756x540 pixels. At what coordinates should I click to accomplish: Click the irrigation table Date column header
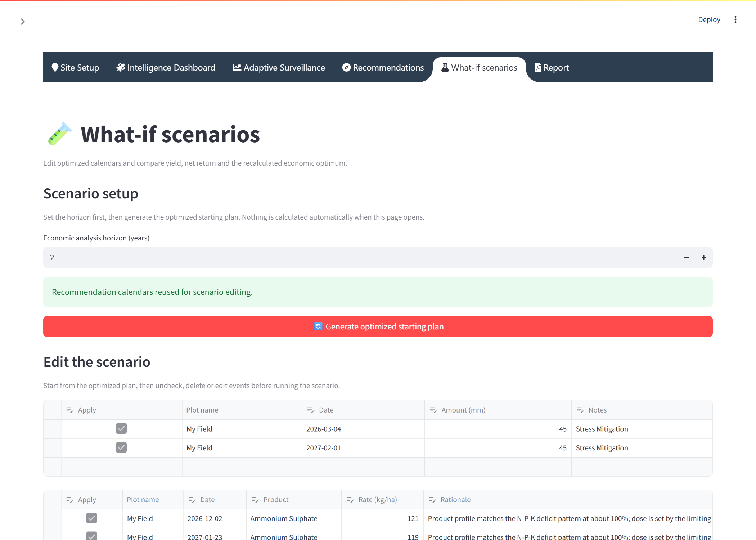pos(363,410)
